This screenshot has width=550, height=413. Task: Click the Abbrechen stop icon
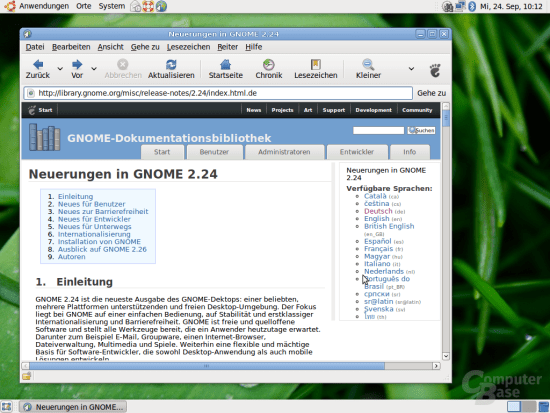click(x=122, y=64)
